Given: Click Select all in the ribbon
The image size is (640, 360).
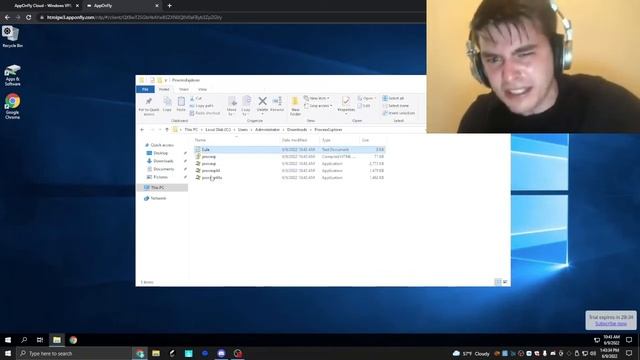Looking at the screenshot, I should click(393, 98).
